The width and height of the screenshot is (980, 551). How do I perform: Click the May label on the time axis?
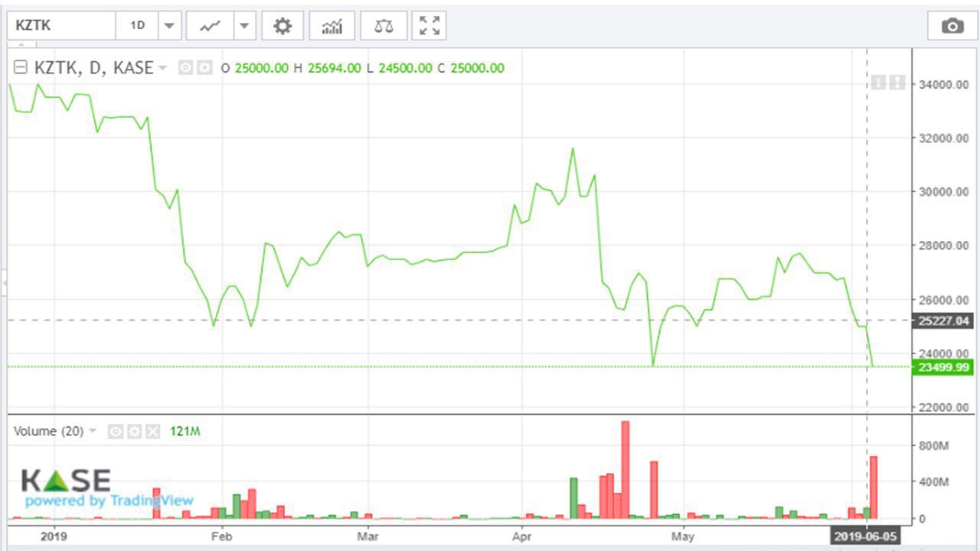tap(683, 536)
